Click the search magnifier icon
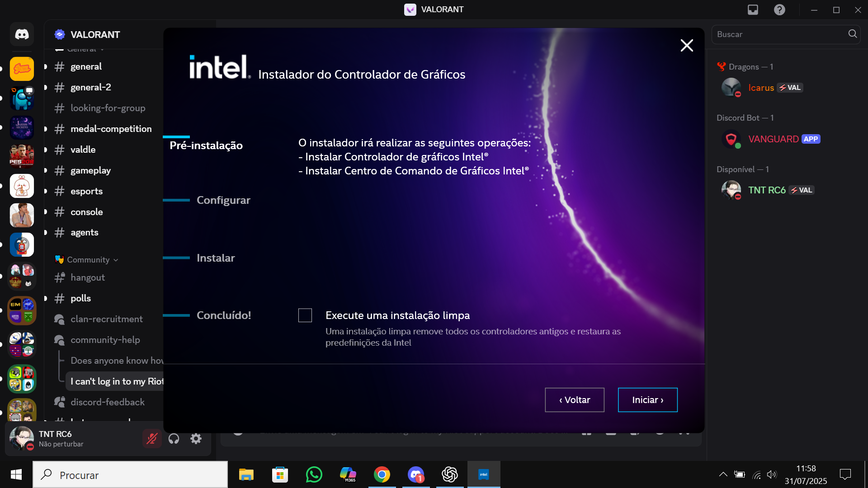 pyautogui.click(x=853, y=34)
